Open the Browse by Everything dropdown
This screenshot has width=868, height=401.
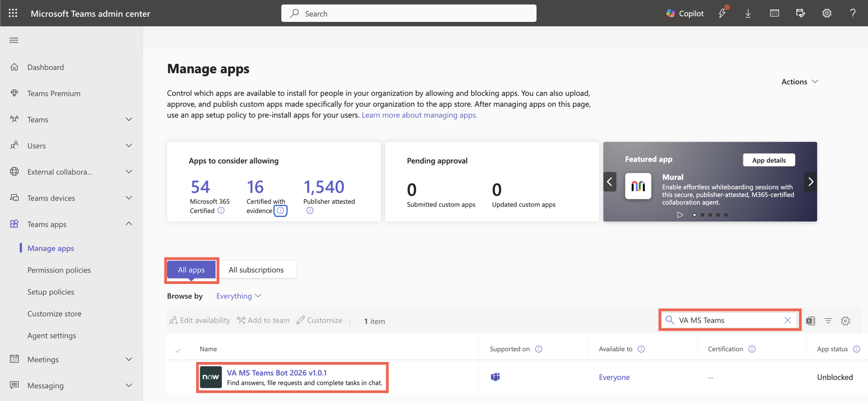coord(239,296)
